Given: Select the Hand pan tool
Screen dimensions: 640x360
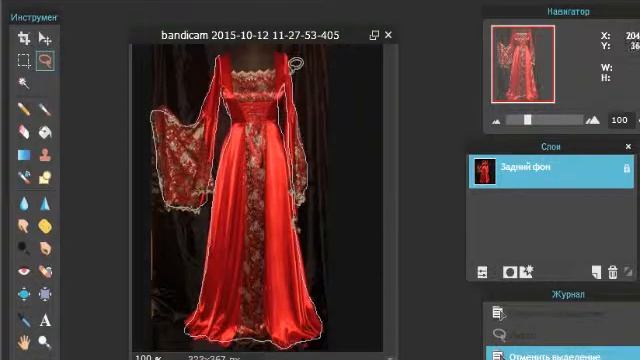Looking at the screenshot, I should click(x=24, y=342).
